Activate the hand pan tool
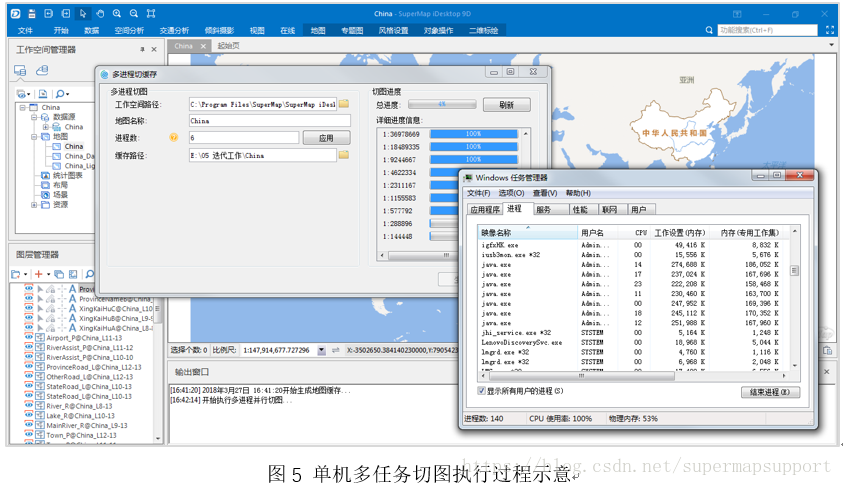The height and width of the screenshot is (486, 843). [x=100, y=13]
